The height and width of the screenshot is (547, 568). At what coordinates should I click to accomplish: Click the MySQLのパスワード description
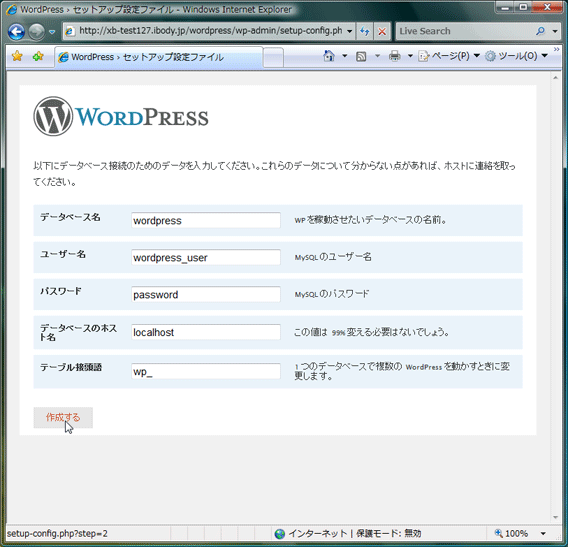[331, 294]
